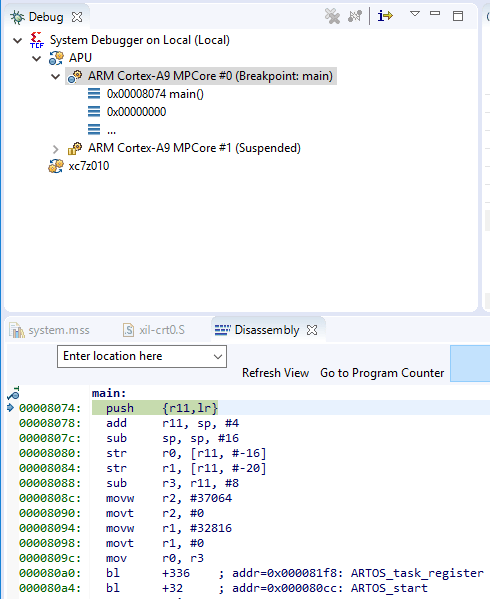Click the remove all terminated launches icon
490x599 pixels.
[x=332, y=16]
